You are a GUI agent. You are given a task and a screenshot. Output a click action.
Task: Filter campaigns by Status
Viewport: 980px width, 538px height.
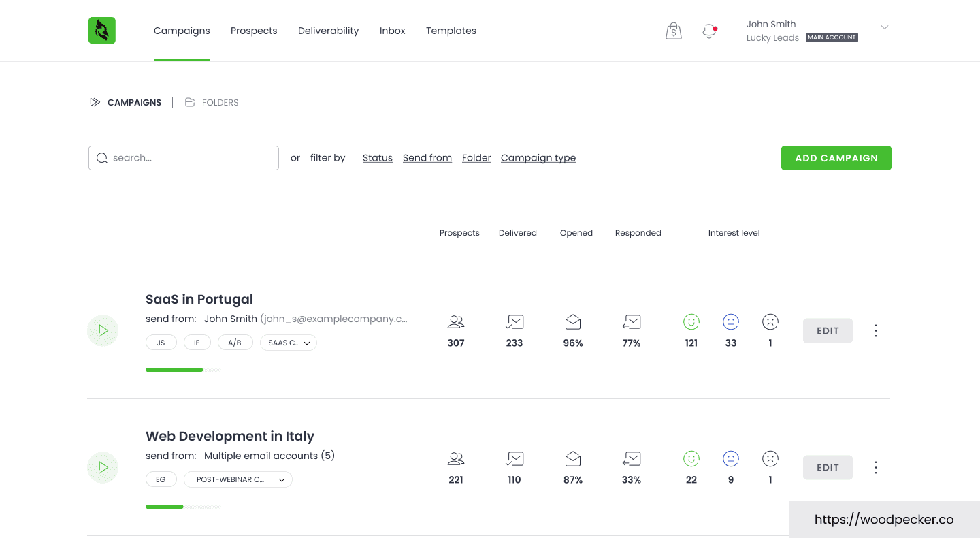[377, 157]
